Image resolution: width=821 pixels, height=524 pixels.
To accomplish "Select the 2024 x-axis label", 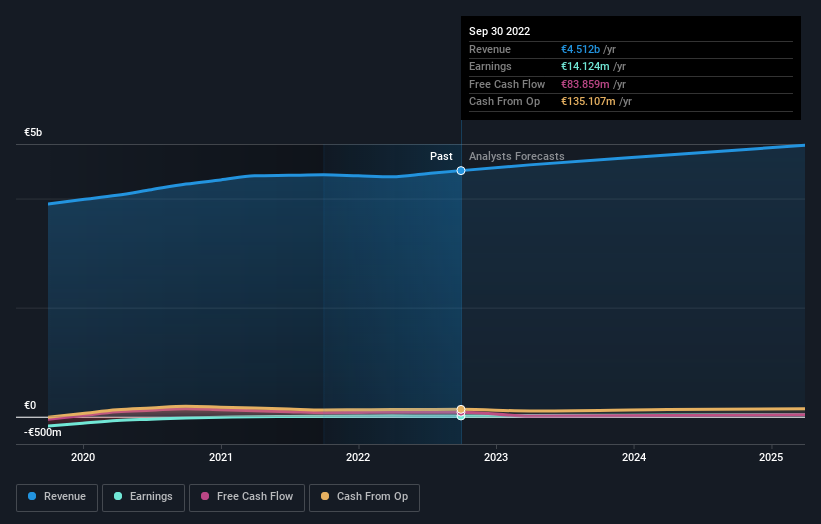I will (634, 457).
